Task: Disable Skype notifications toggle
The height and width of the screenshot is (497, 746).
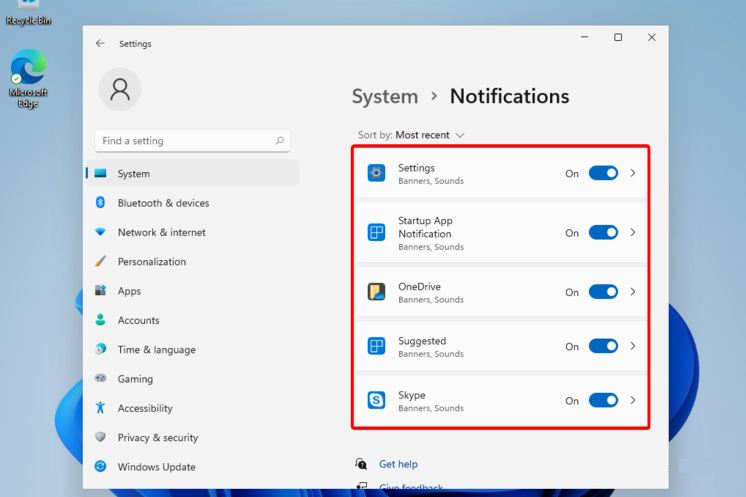Action: point(603,400)
